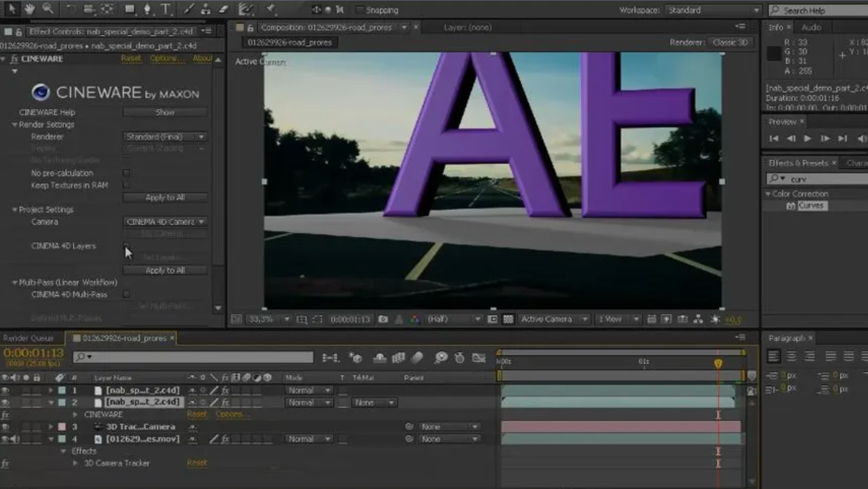Viewport: 868px width, 489px height.
Task: Open the (Half) resolution dropdown
Action: (454, 319)
